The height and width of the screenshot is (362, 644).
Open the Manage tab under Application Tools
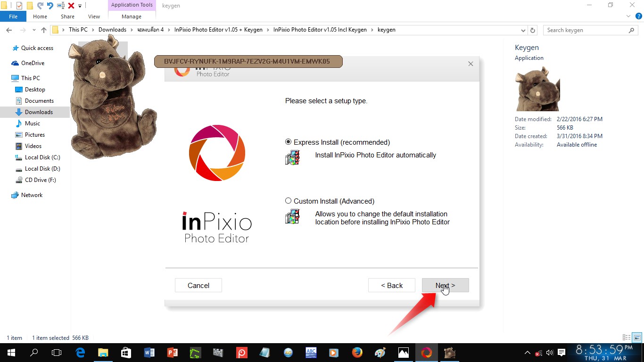[132, 16]
